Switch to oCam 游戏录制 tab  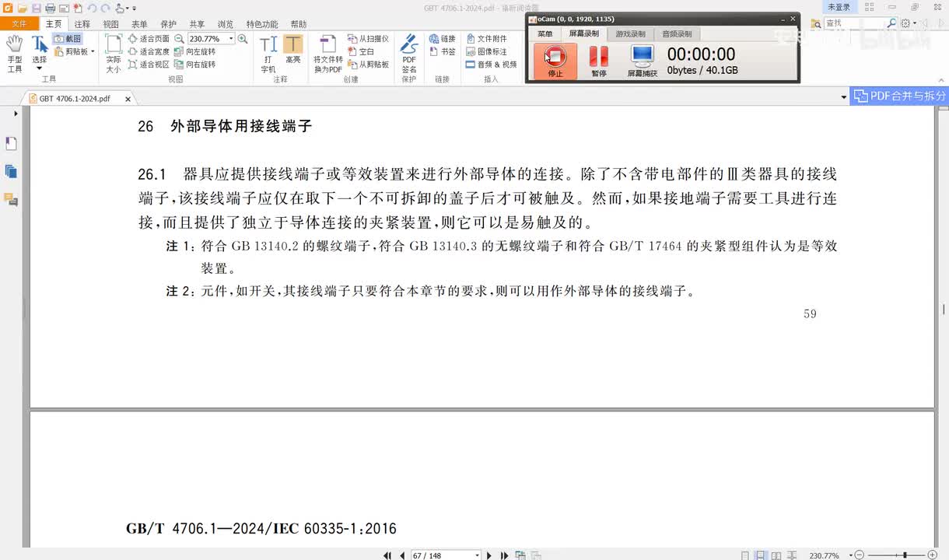(x=630, y=33)
